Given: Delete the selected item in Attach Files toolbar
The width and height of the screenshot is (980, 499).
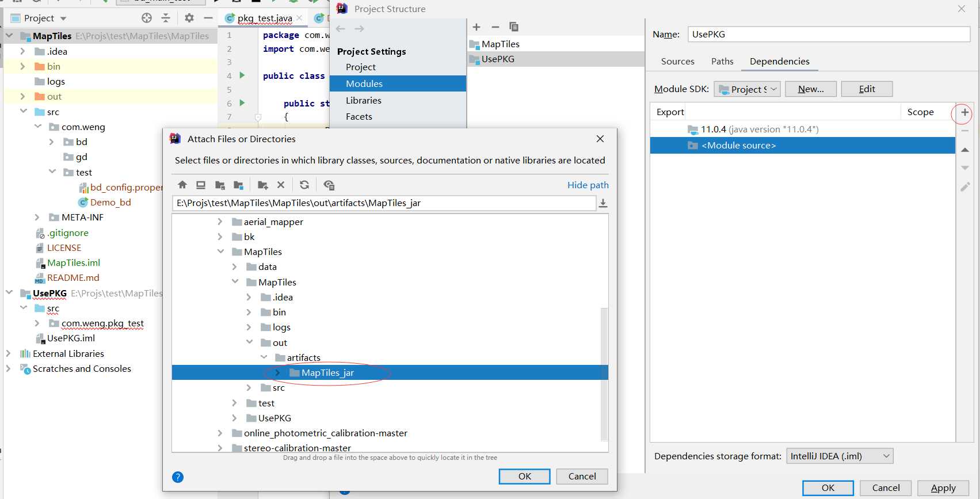Looking at the screenshot, I should point(281,185).
